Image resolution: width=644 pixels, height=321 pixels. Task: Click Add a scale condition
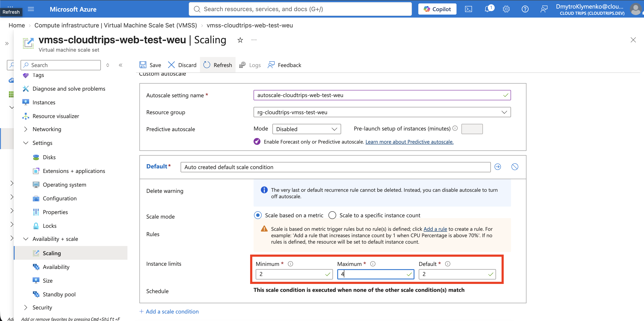169,312
